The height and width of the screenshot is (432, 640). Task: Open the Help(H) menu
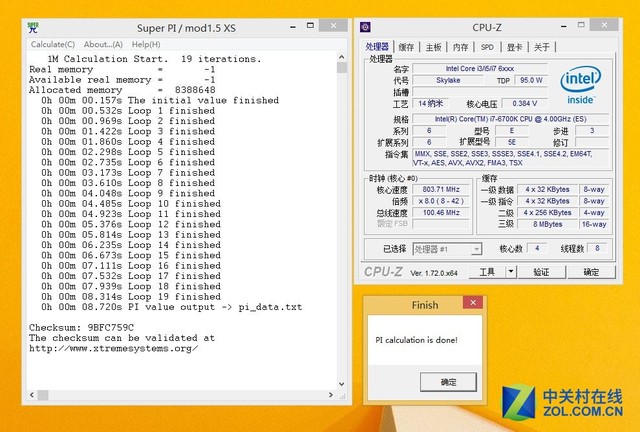point(146,44)
